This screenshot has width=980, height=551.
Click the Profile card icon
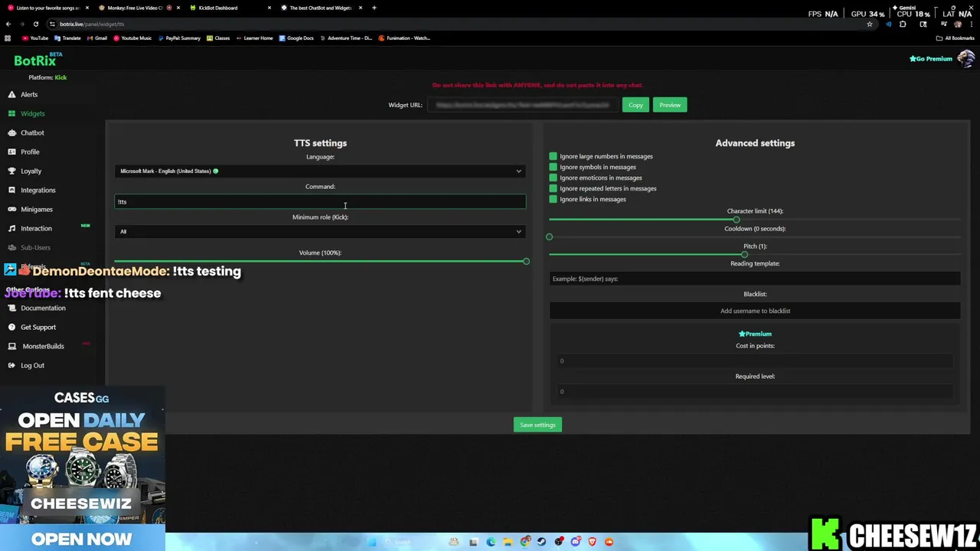click(11, 152)
